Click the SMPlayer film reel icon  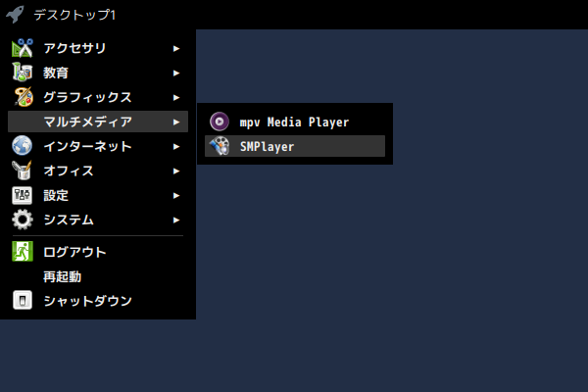point(220,146)
